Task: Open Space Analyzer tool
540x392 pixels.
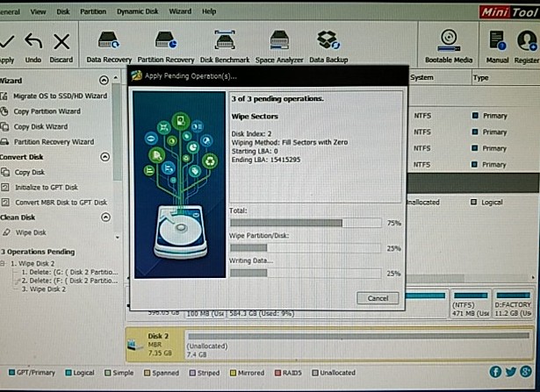Action: pos(280,42)
